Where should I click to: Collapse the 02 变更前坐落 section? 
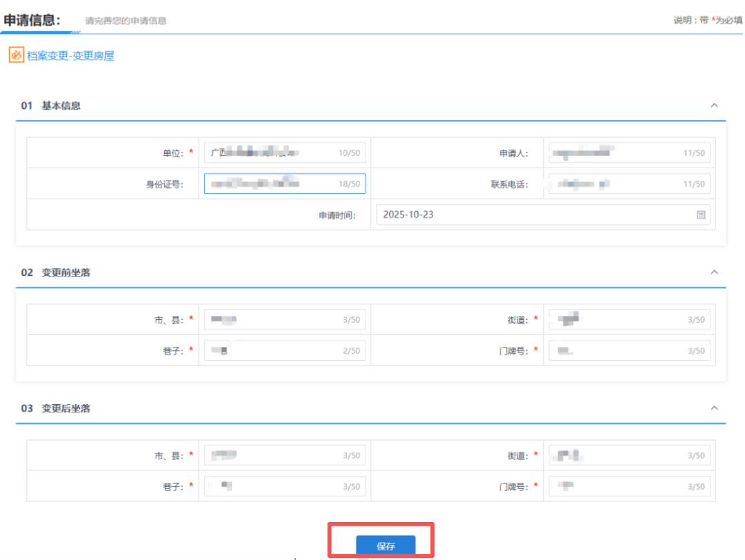(x=715, y=272)
